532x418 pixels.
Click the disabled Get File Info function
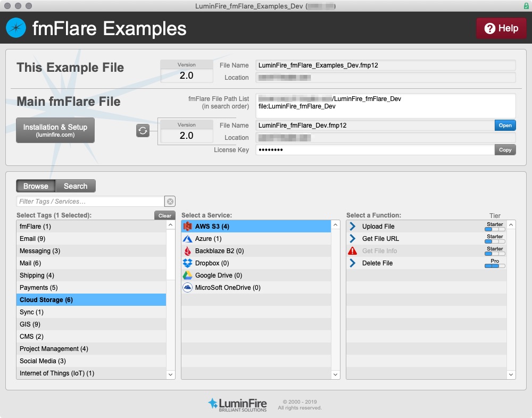tap(427, 250)
